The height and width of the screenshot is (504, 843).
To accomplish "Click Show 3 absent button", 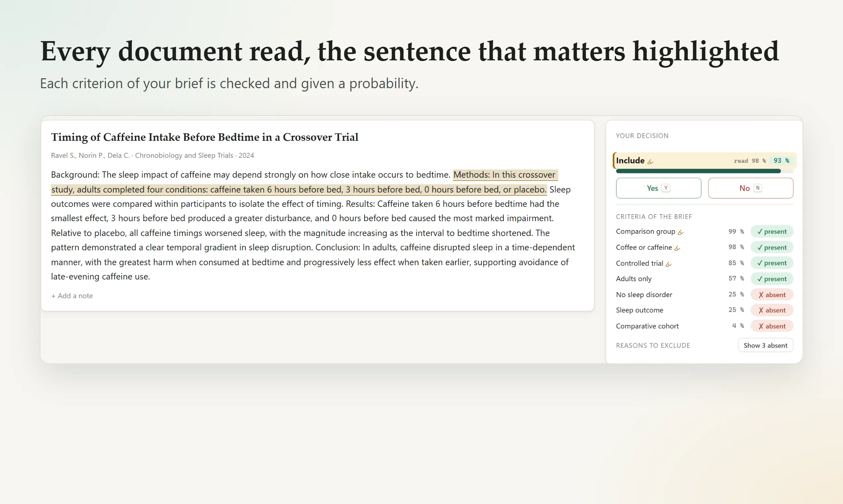I will pos(765,345).
